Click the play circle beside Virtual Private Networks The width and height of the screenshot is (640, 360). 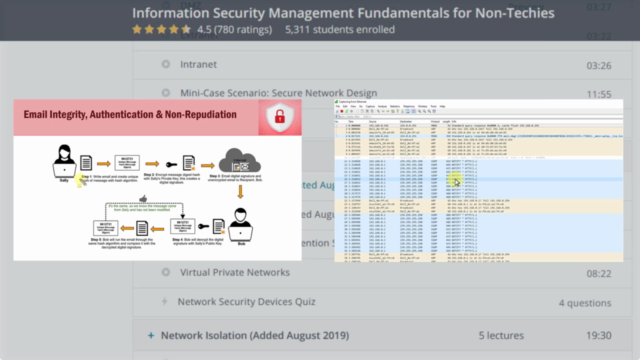166,272
